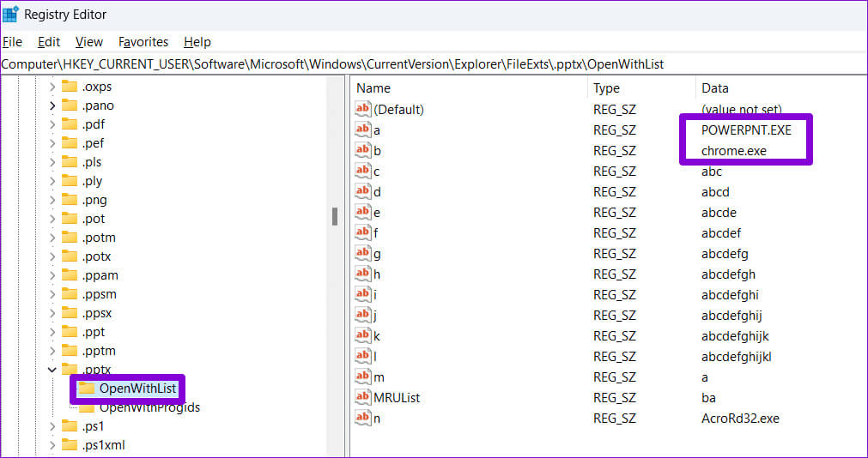Select the .pptm folder icon
Viewport: 868px width, 458px height.
click(x=70, y=351)
